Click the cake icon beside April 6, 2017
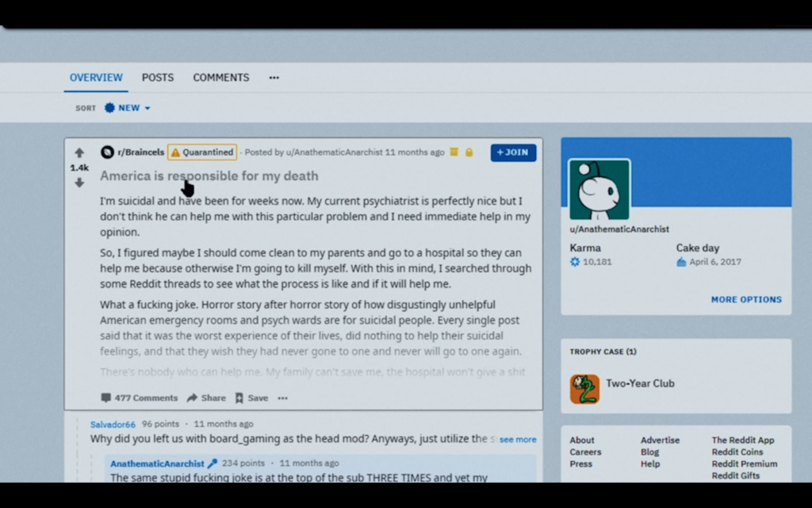Viewport: 812px width, 508px height. 681,262
